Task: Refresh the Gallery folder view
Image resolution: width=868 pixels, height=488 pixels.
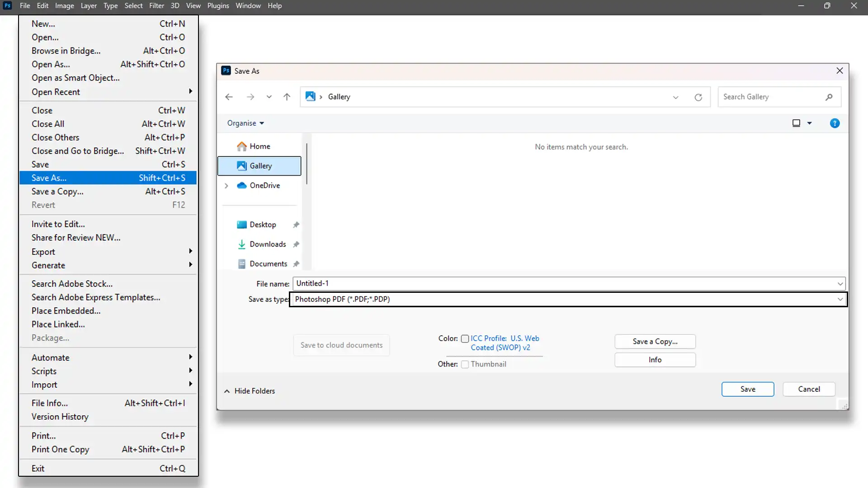Action: click(x=698, y=97)
